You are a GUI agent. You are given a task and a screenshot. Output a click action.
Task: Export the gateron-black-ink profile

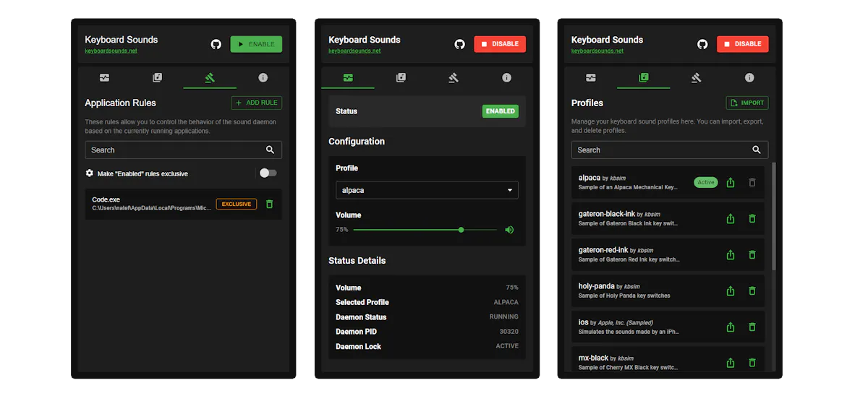point(731,218)
